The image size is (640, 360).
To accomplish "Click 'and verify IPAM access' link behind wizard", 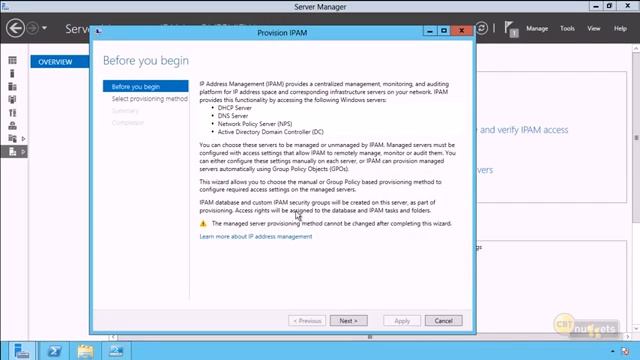I will point(524,130).
